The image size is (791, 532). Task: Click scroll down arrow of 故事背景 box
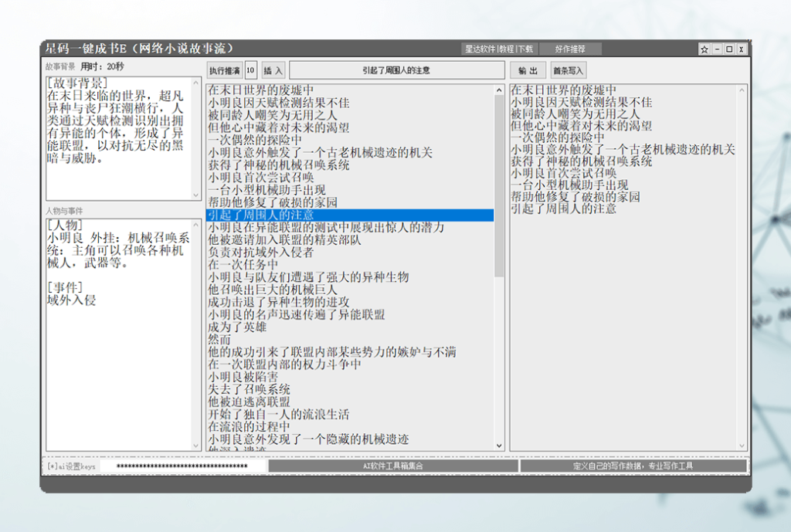(x=196, y=195)
